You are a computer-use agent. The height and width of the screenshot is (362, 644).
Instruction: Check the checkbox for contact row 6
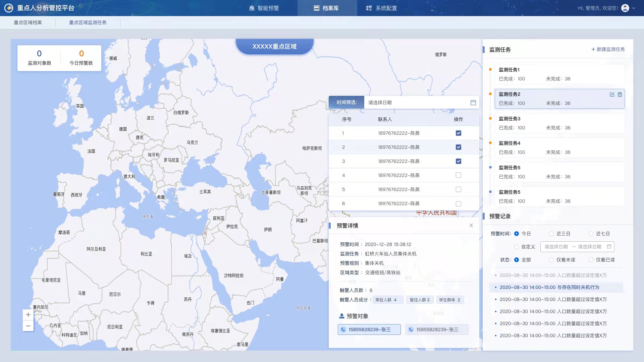pyautogui.click(x=459, y=203)
